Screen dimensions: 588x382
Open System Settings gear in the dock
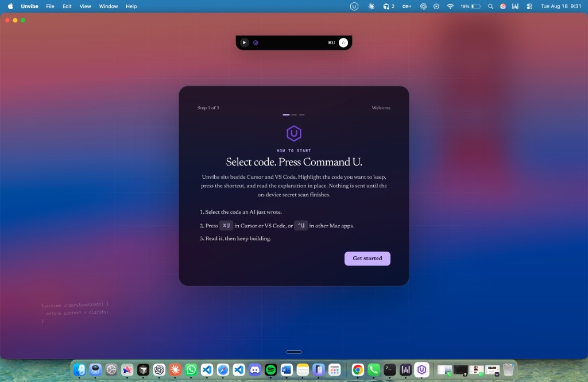click(111, 370)
